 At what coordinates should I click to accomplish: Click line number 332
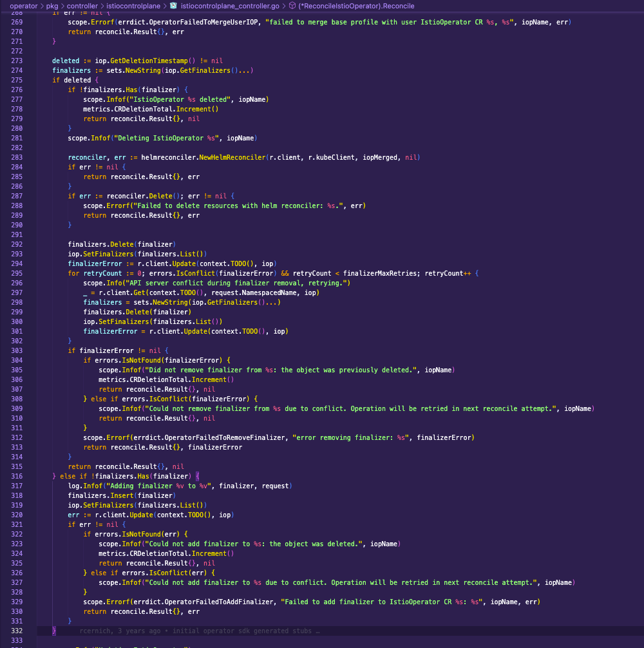pos(16,631)
